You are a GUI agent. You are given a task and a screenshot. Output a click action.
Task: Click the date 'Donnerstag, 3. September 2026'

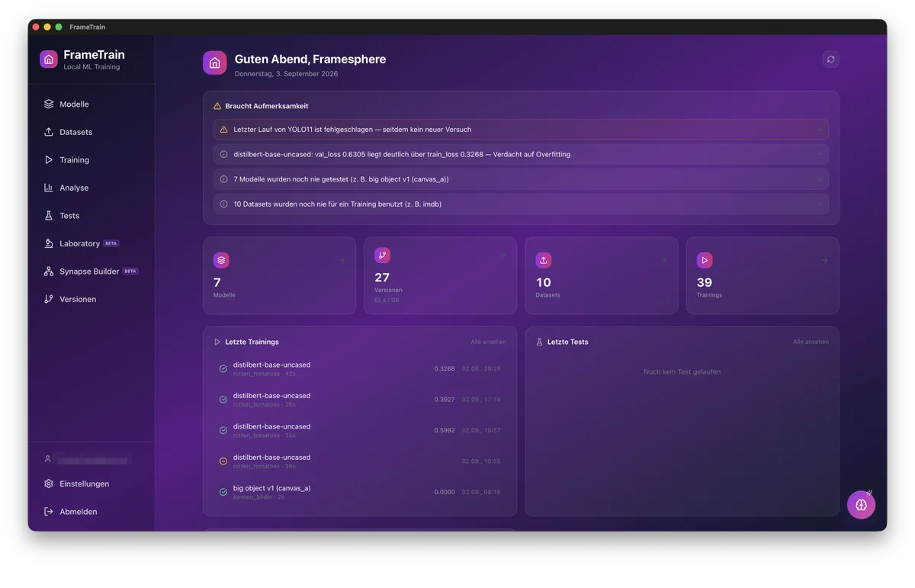pos(286,74)
